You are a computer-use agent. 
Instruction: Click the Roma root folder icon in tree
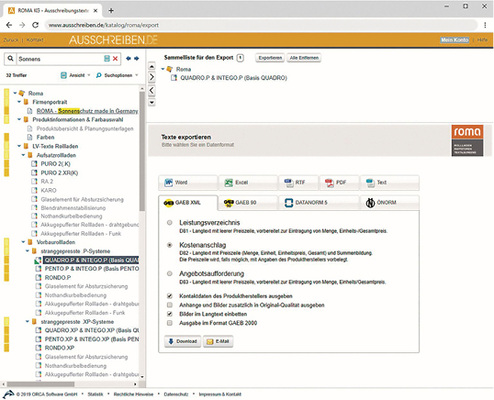[x=22, y=93]
